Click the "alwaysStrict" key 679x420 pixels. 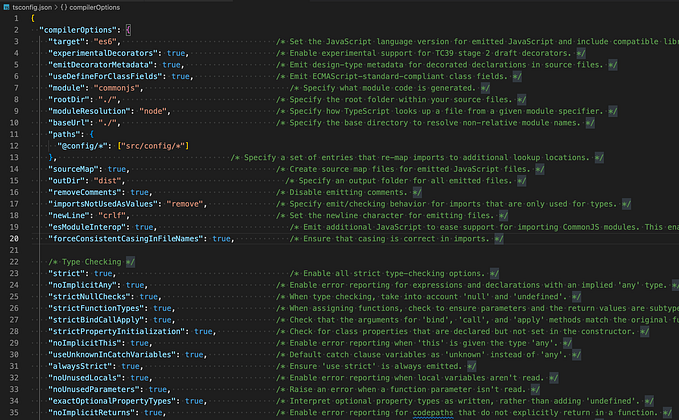(80, 366)
